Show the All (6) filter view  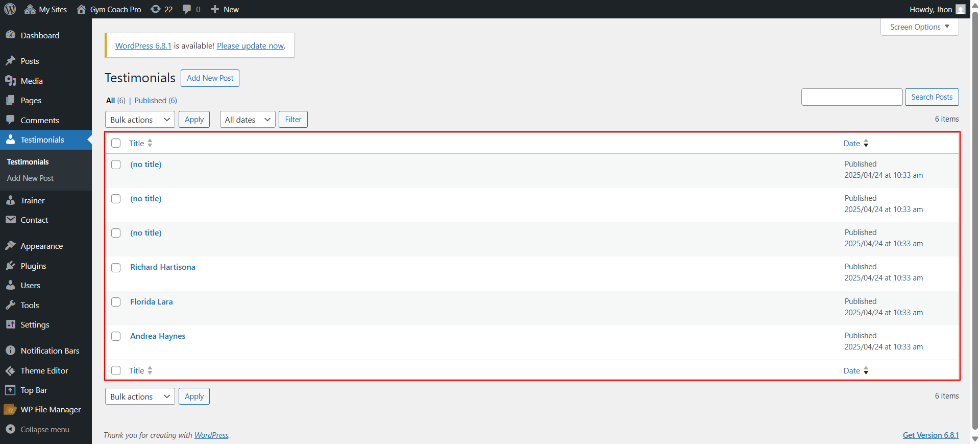pos(115,101)
